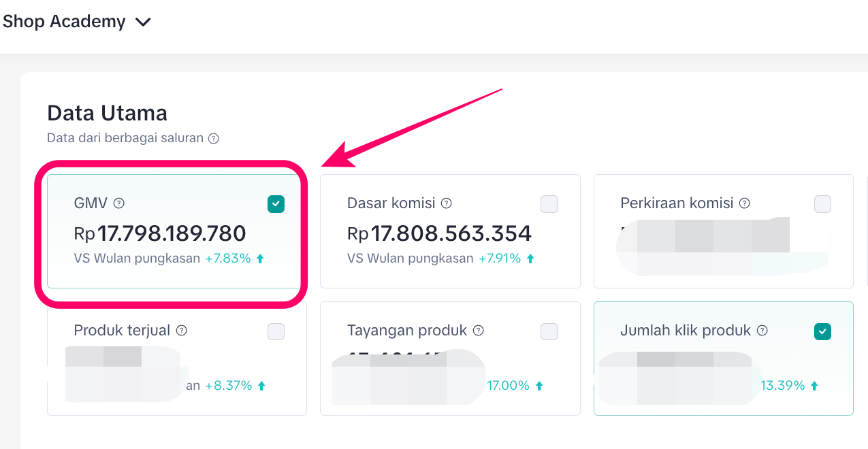Click the +7.91% Dasar komisi change
Viewport: 868px width, 449px height.
500,259
